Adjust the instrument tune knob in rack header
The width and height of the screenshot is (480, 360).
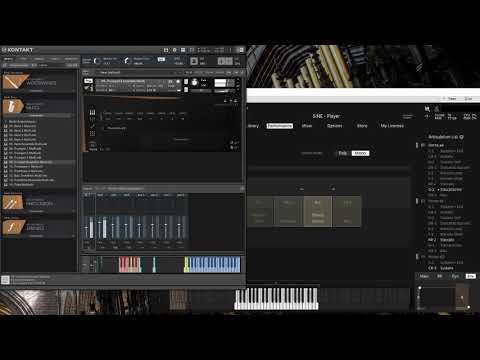(x=195, y=82)
